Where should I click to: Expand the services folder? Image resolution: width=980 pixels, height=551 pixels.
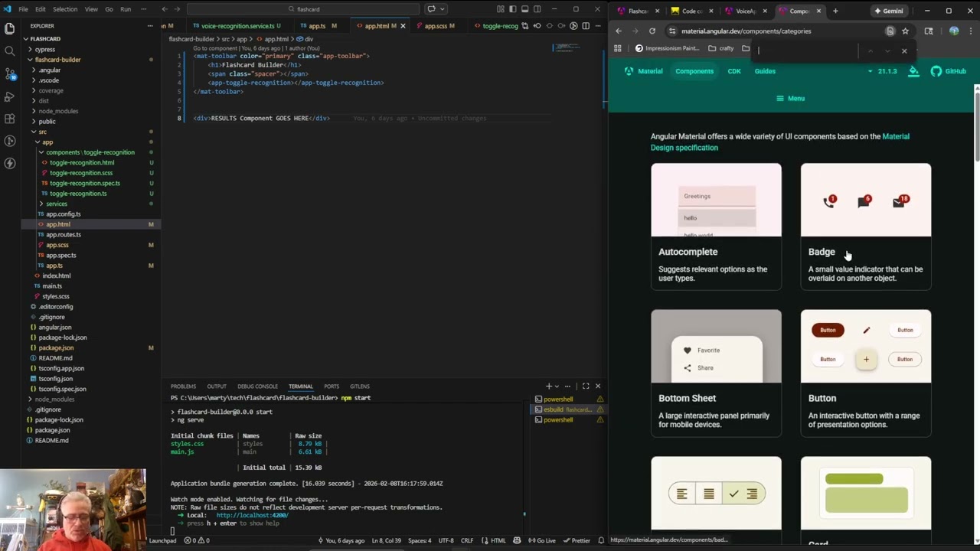pyautogui.click(x=57, y=204)
